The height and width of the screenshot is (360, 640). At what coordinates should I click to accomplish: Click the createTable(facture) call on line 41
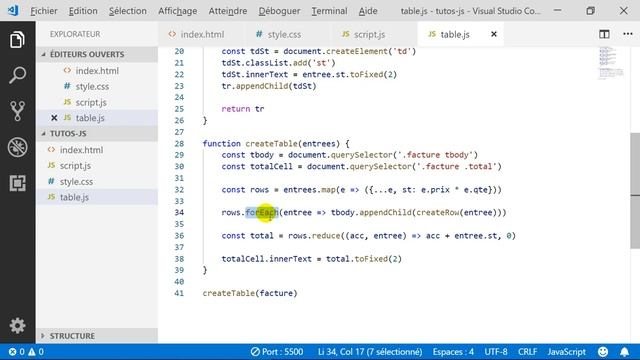(250, 293)
